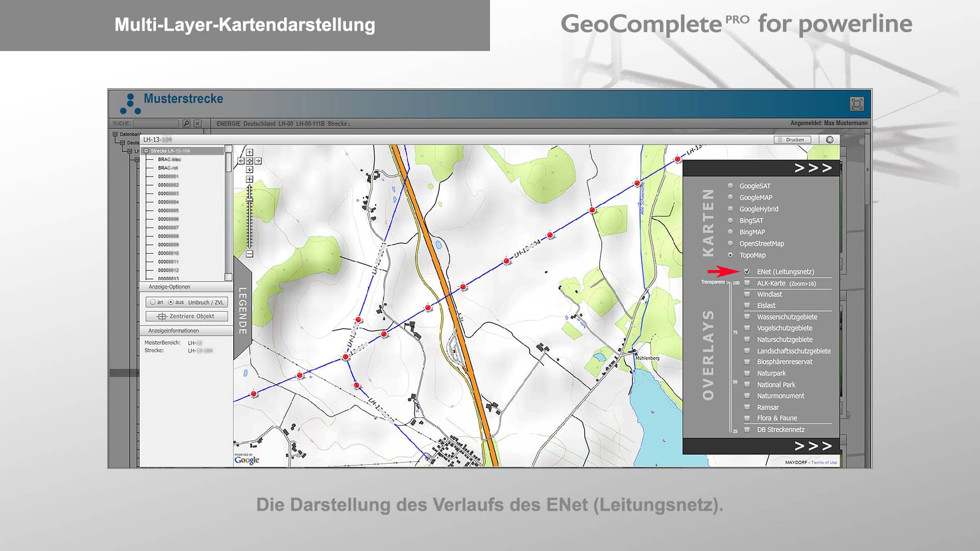Pan the map north using the up arrow
Screen dimensions: 980x551
tap(250, 153)
